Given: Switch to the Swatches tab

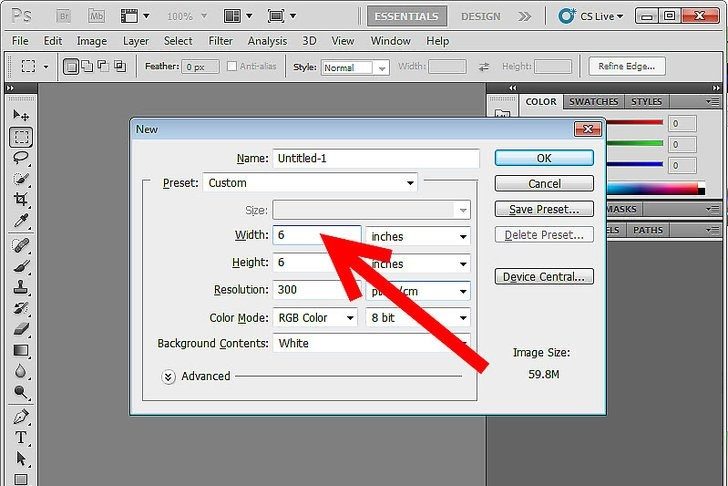Looking at the screenshot, I should 593,102.
